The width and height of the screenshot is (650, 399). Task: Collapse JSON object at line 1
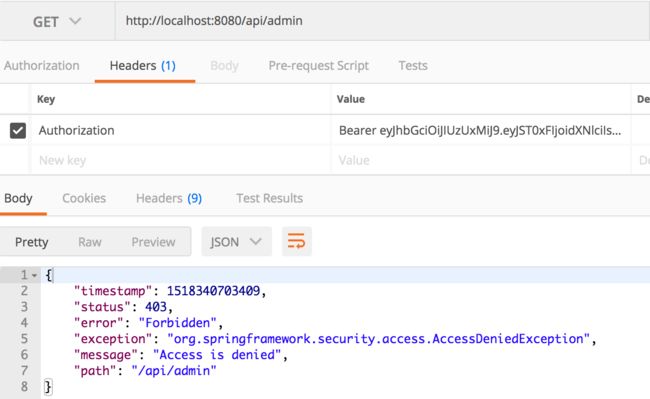tap(34, 275)
